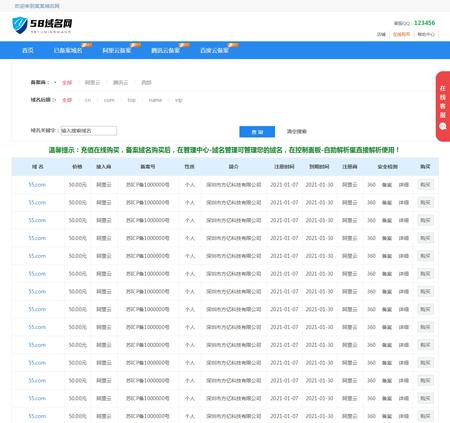The width and height of the screenshot is (450, 423).
Task: Select 全部 in the 备案商 filter row
Action: click(x=67, y=82)
